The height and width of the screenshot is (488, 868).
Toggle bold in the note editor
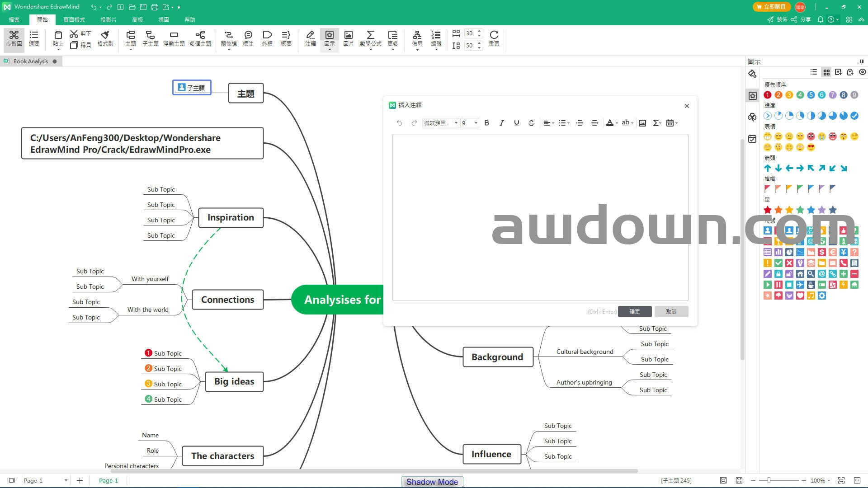point(486,123)
